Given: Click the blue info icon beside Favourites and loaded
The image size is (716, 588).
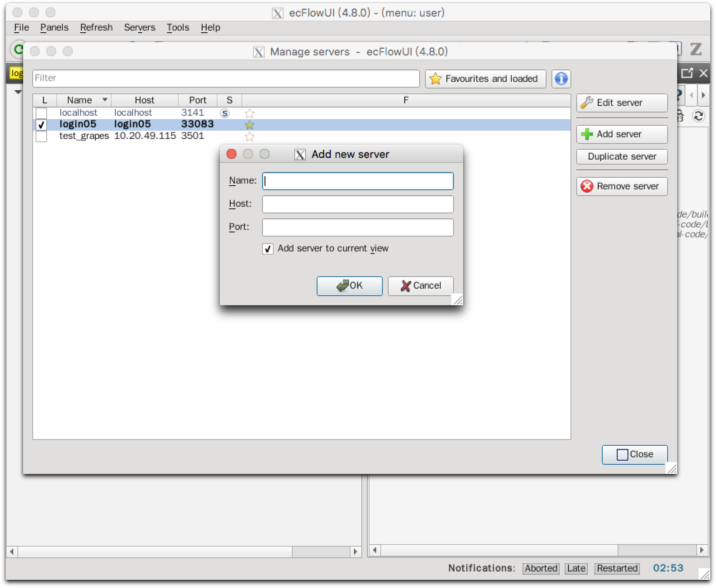Looking at the screenshot, I should click(561, 79).
